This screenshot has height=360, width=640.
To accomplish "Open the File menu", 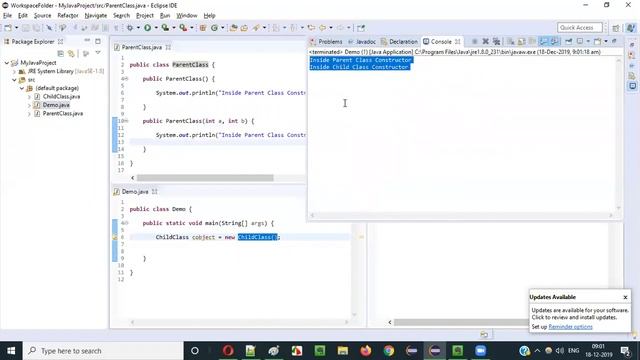I will pyautogui.click(x=7, y=16).
